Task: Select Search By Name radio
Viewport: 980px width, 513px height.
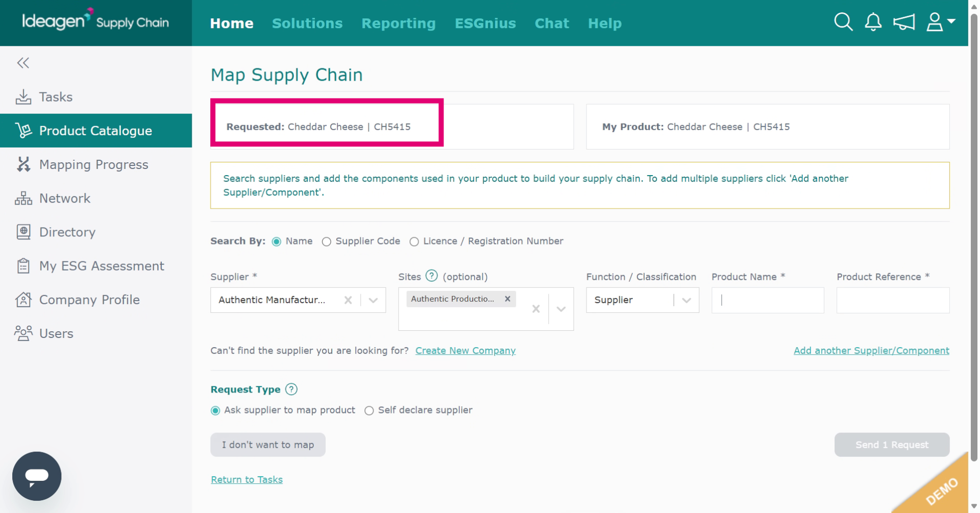Action: point(277,241)
